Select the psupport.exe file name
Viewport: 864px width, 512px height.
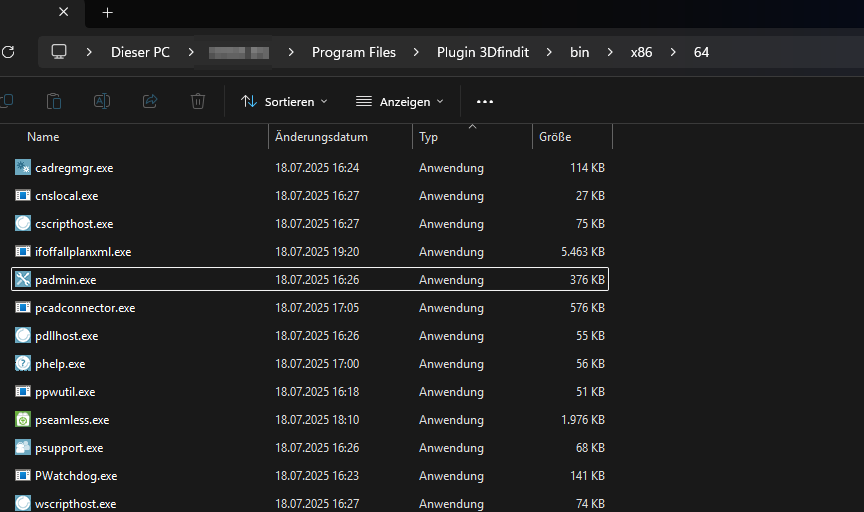point(69,448)
